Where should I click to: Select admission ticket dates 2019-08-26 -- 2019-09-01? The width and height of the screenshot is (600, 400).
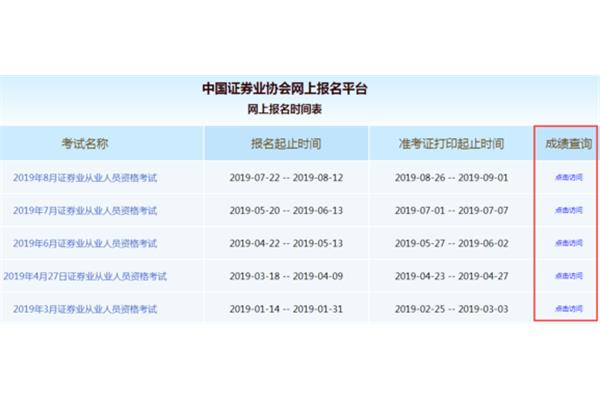click(452, 178)
